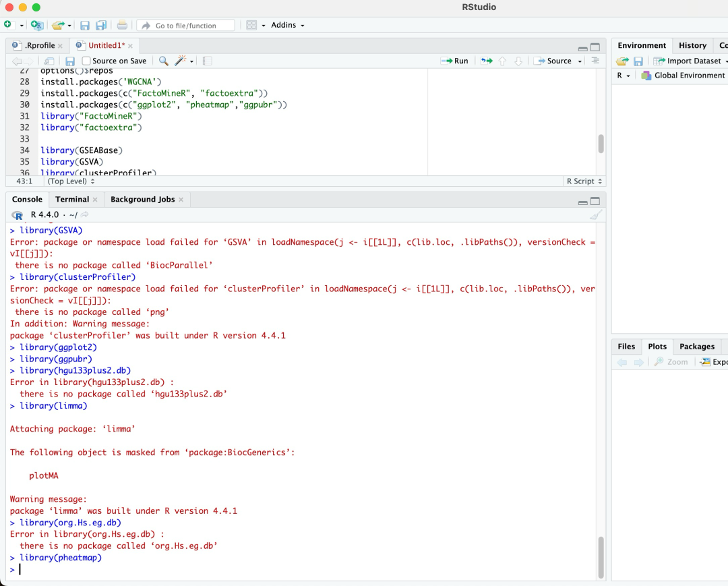Toggle the Source on Save checkbox

[86, 61]
